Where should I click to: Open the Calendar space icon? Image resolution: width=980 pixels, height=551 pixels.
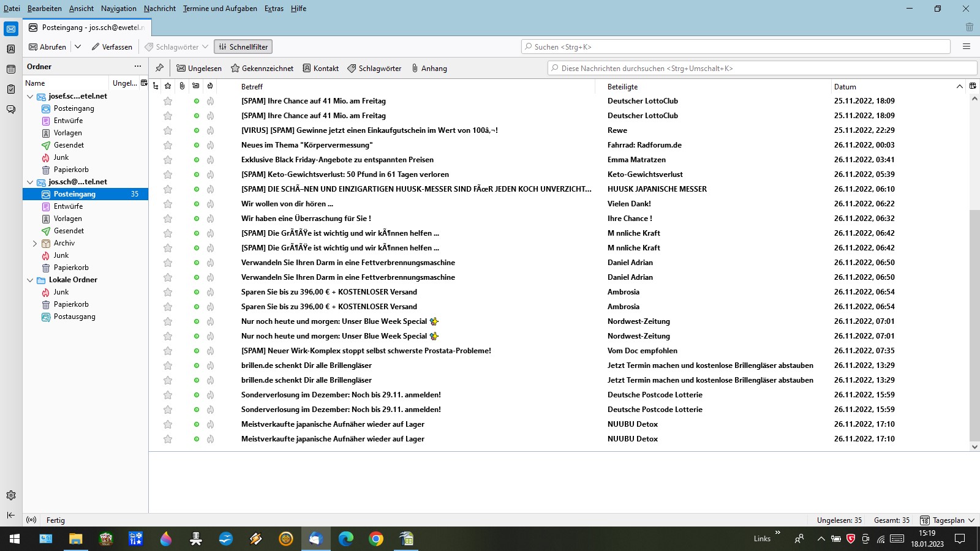11,69
